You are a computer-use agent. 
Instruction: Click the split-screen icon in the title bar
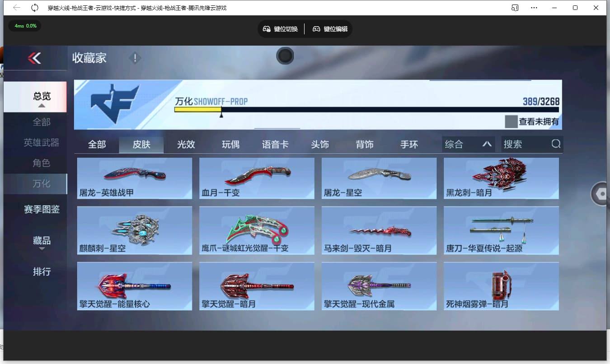(515, 8)
